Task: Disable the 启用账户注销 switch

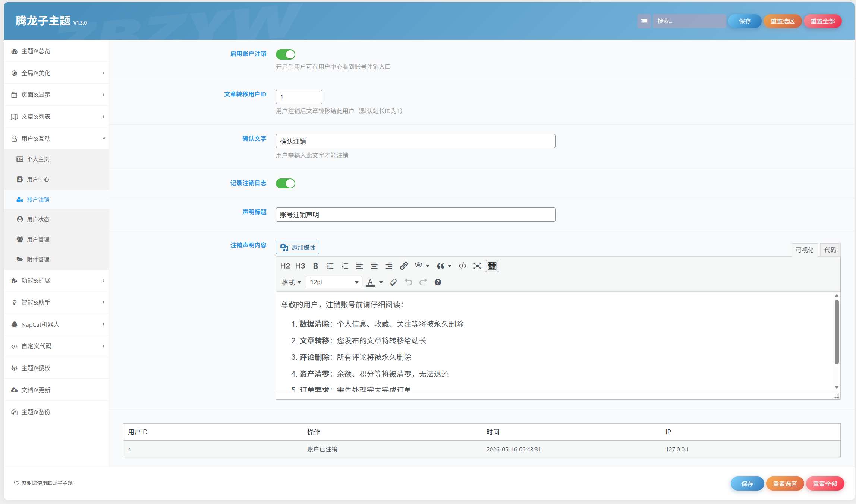Action: (286, 54)
